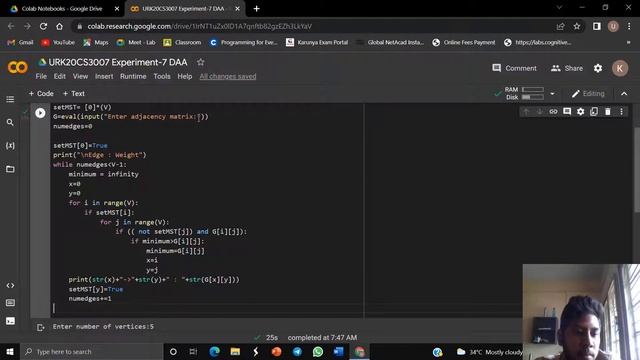Expand RAM Disk resource dropdown arrow
This screenshot has width=640, height=360.
[552, 93]
